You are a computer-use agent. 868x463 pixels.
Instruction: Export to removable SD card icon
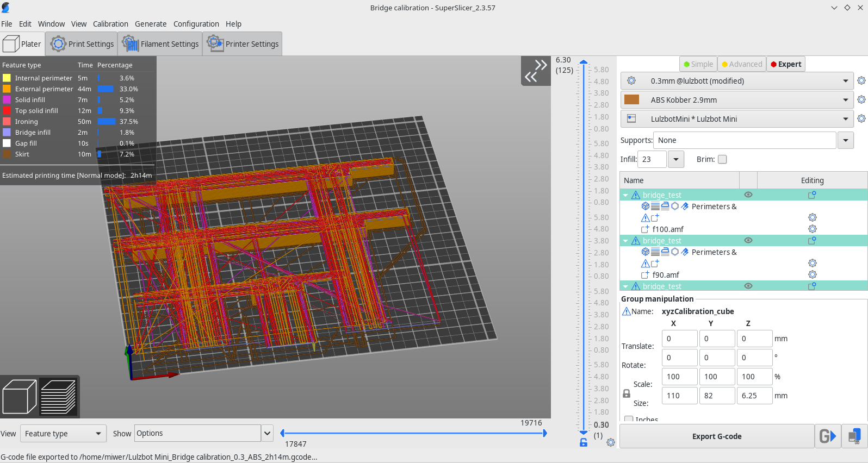tap(854, 436)
